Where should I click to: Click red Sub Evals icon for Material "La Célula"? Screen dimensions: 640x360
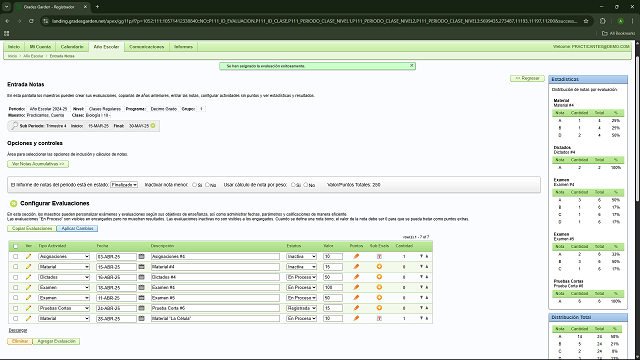379,318
